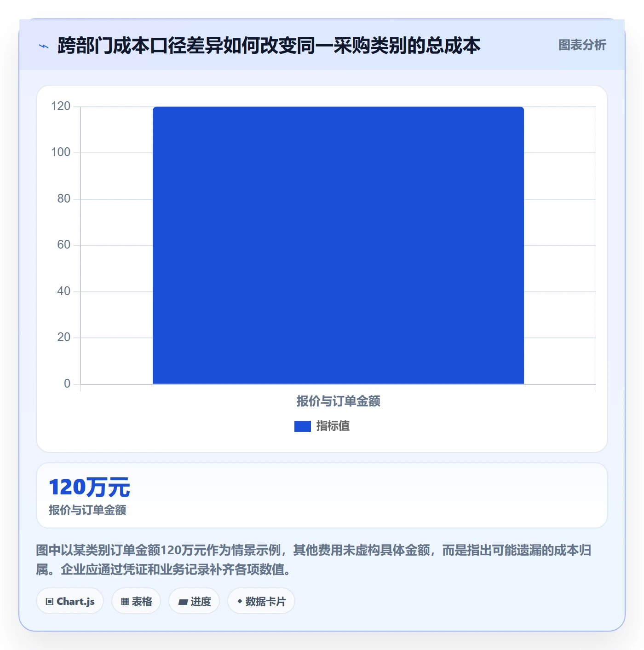
Task: Click the y-axis label 0
Action: (x=67, y=384)
